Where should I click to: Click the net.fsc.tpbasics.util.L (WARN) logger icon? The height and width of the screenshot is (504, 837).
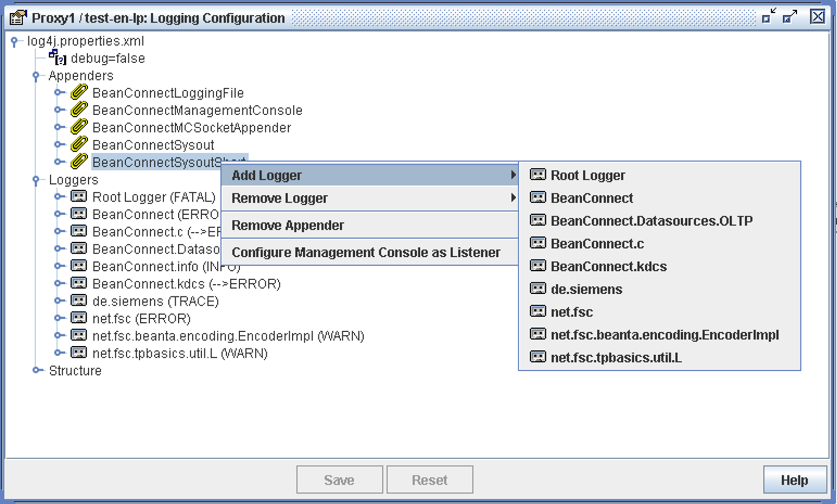point(79,353)
